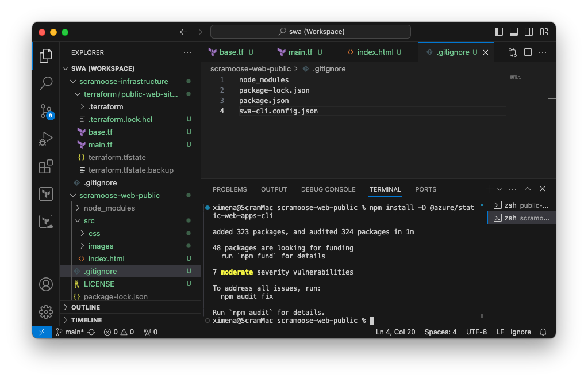Collapse the terraform/public-web-sit... folder
588x381 pixels.
(x=130, y=94)
